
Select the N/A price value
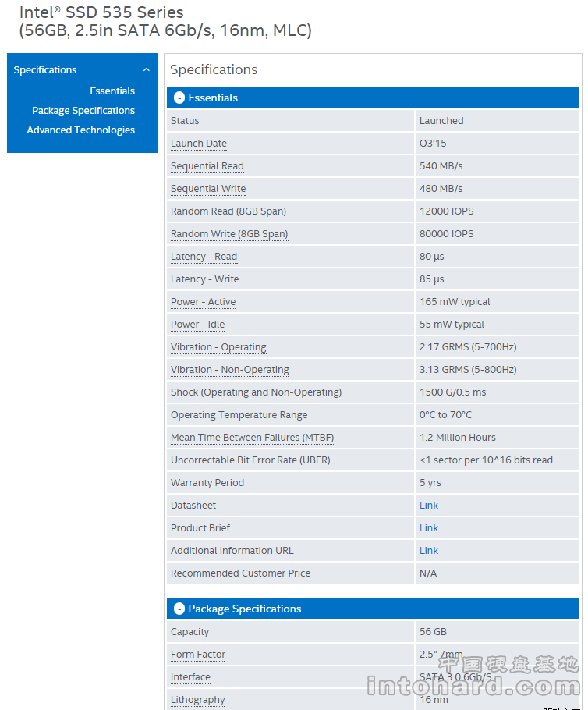[428, 573]
